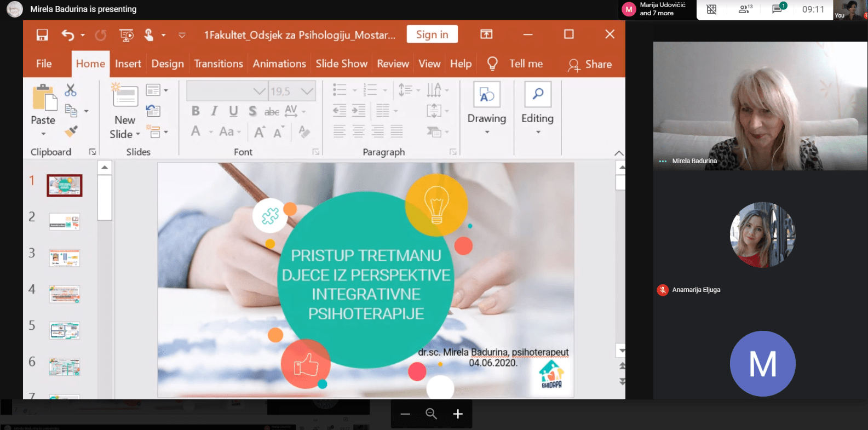Click the Sign in button
868x430 pixels.
click(432, 35)
